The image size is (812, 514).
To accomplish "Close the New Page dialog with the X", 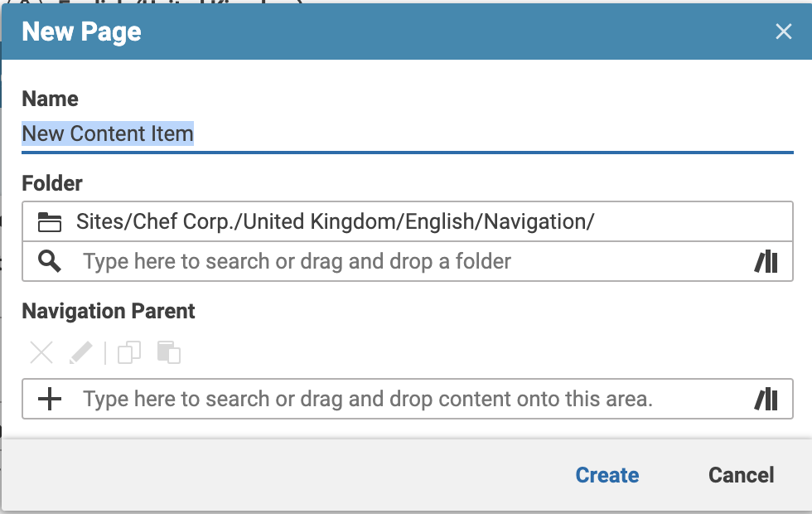I will click(x=784, y=32).
